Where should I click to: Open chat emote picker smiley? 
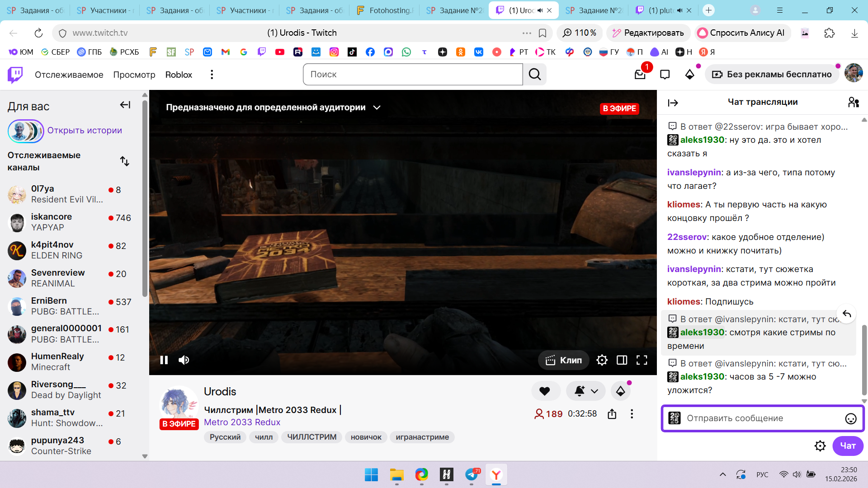[x=850, y=418]
